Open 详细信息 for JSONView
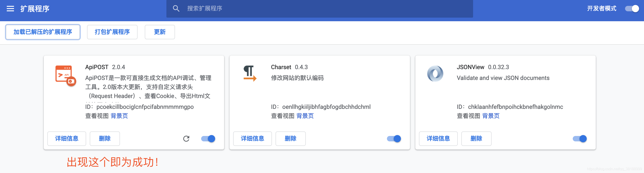 tap(438, 139)
